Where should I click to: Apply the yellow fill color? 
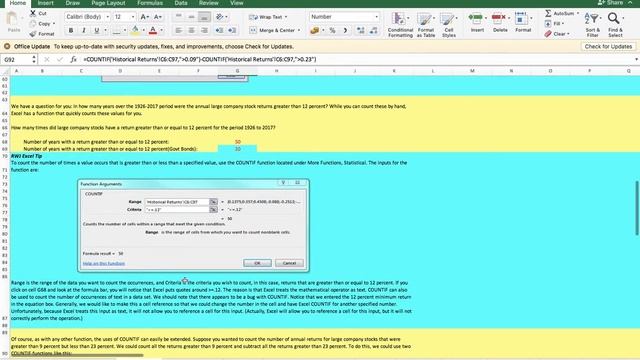coord(135,30)
